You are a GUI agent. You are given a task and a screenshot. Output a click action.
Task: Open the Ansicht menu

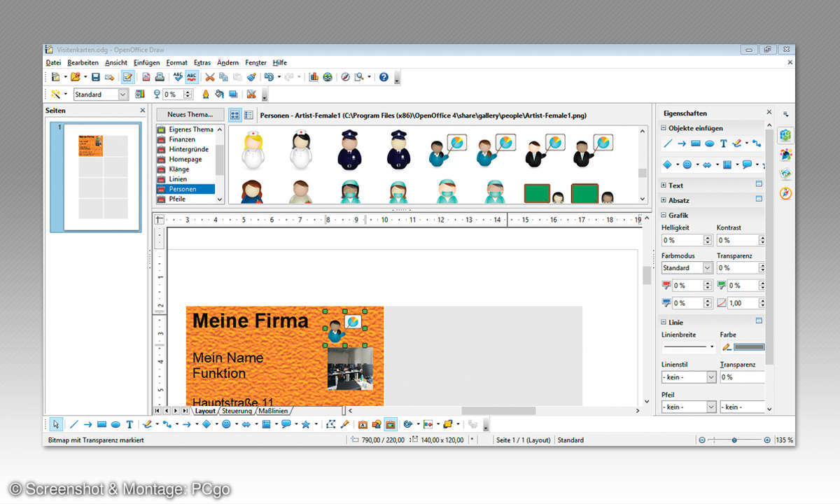pos(116,62)
